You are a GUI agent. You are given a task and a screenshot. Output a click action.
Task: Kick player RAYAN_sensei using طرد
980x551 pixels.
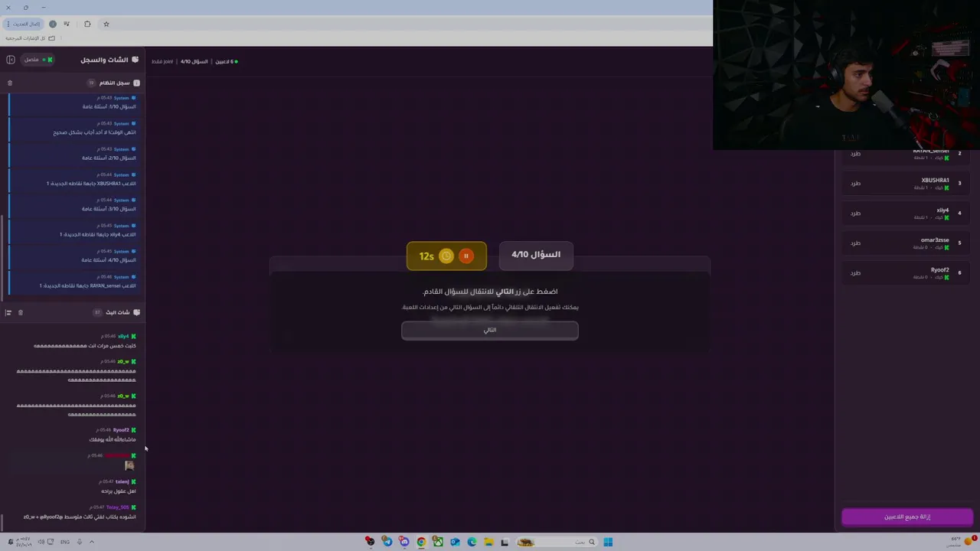(855, 154)
